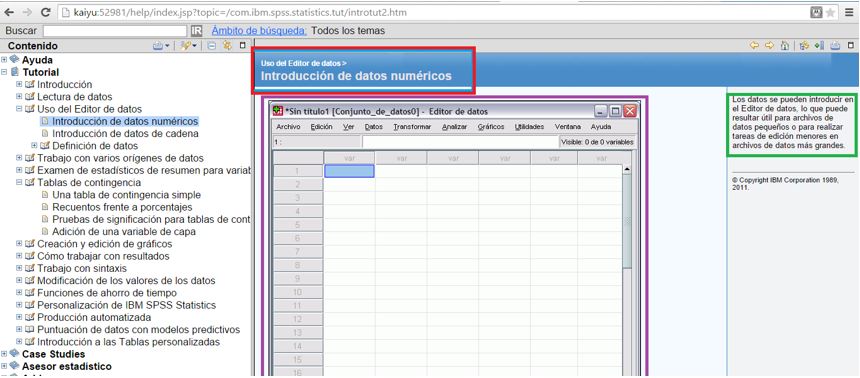Open Gráficos menu in Editor de datos

tap(491, 127)
